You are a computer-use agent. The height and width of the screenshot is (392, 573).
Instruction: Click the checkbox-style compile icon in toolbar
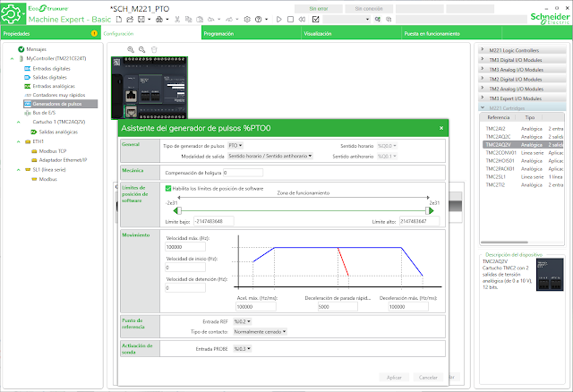click(x=316, y=20)
